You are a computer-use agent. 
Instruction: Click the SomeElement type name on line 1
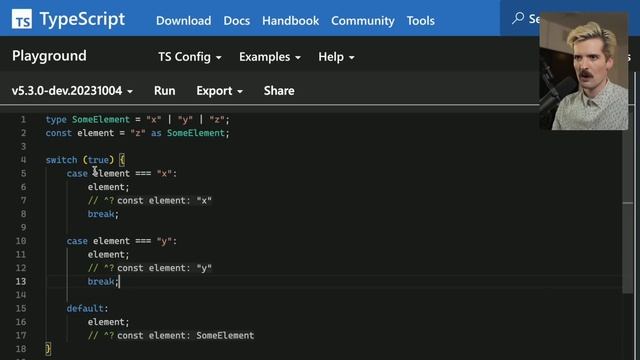pyautogui.click(x=101, y=120)
